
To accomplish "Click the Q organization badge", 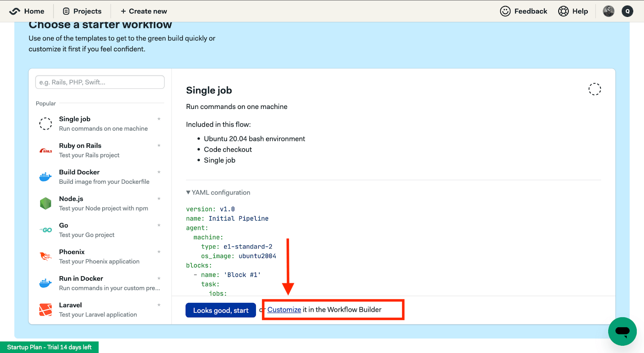I will click(627, 11).
